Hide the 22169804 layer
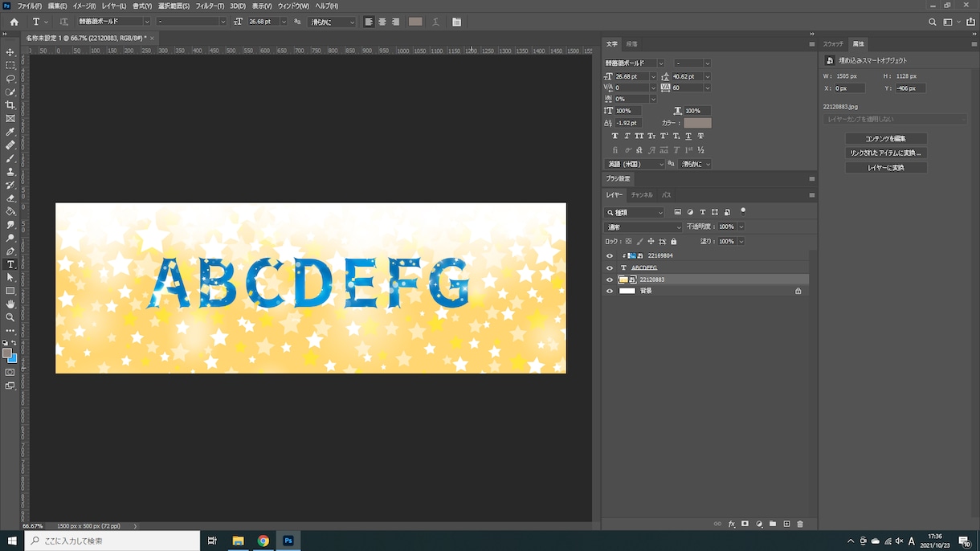This screenshot has width=980, height=551. click(x=610, y=256)
